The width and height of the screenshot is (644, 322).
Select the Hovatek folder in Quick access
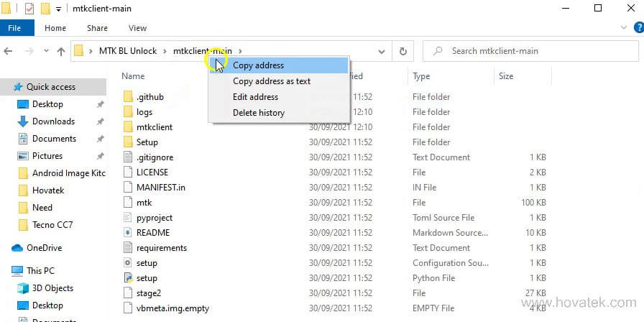pos(49,190)
